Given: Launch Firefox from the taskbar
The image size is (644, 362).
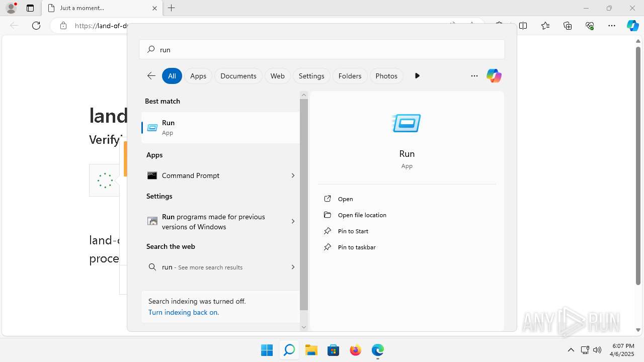Looking at the screenshot, I should click(x=355, y=350).
